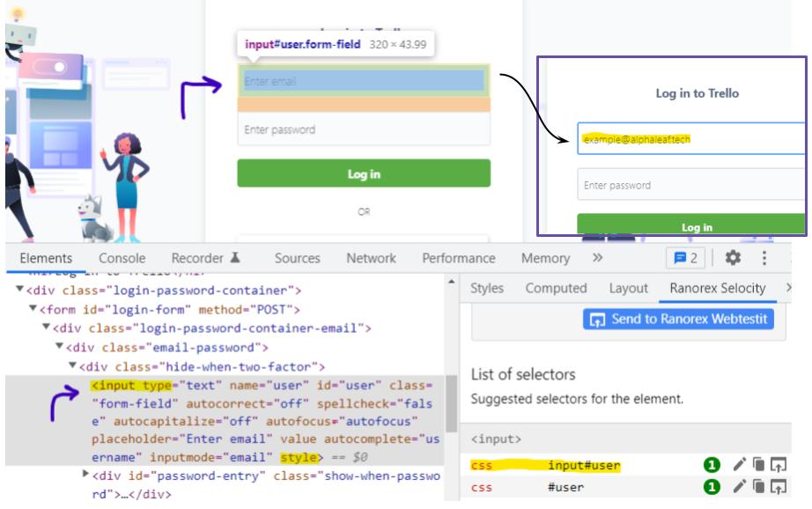
Task: Collapse the hide-when-two-factor div node
Action: coord(73,366)
